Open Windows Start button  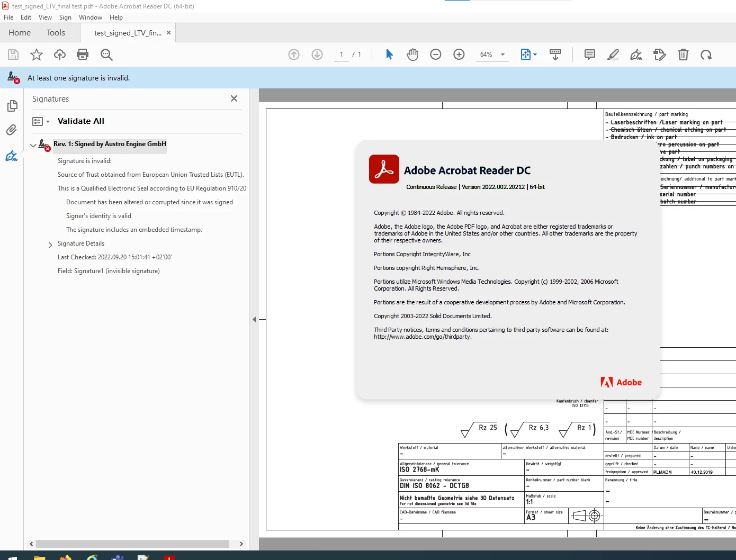(x=13, y=557)
